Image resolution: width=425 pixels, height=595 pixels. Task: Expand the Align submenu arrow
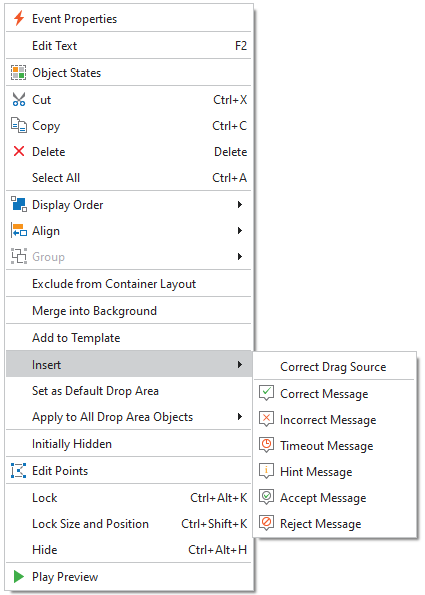(239, 230)
